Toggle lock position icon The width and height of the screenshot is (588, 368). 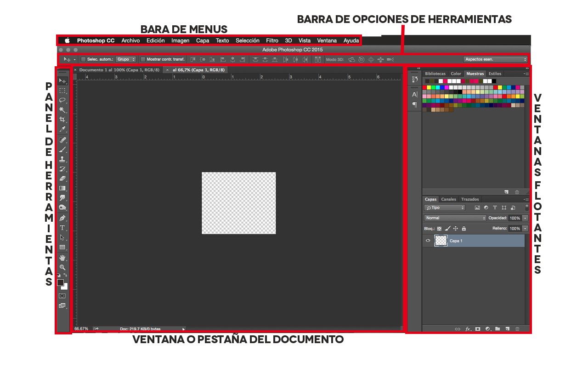(456, 229)
